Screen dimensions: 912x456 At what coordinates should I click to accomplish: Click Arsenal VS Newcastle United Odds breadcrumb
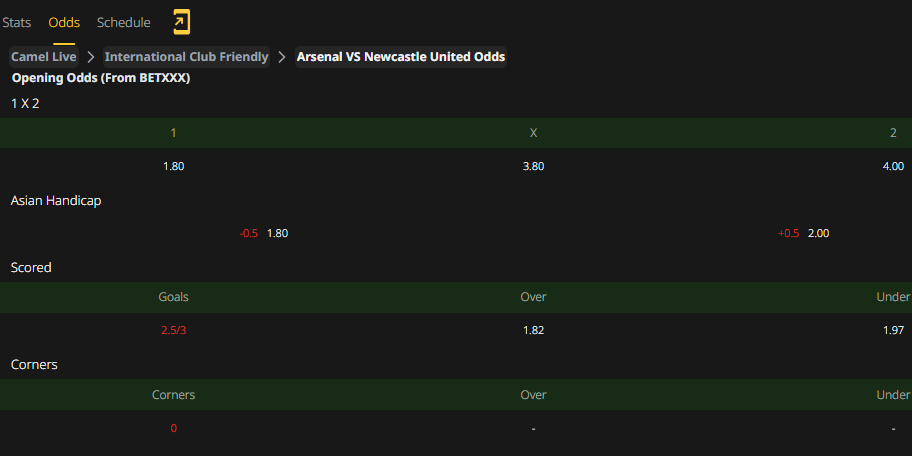pos(401,57)
